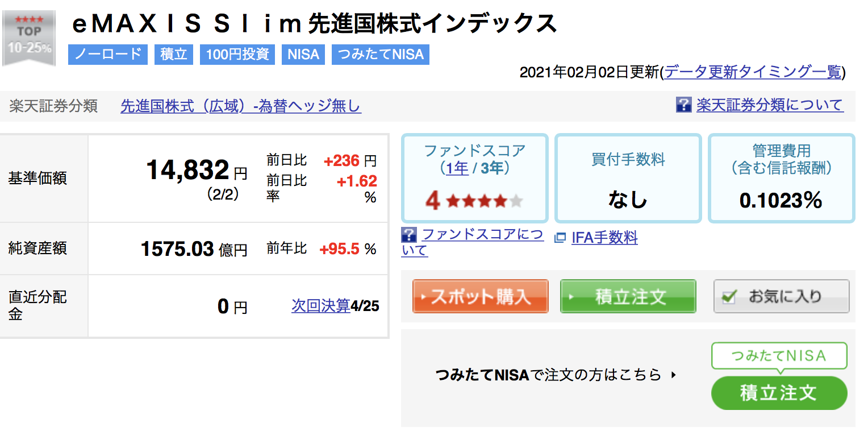
Task: Click the window icon next to IFA手数料
Action: (560, 238)
